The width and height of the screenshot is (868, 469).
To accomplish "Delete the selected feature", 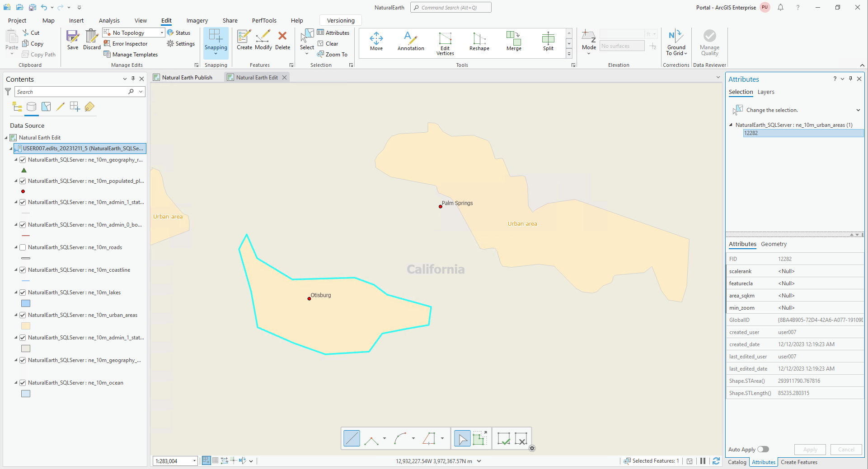I will tap(282, 40).
